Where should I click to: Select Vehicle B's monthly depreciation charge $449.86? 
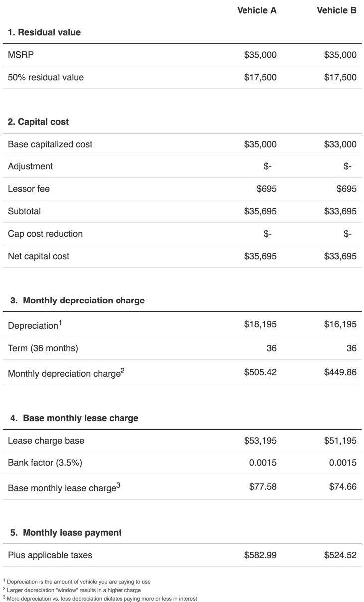point(340,372)
